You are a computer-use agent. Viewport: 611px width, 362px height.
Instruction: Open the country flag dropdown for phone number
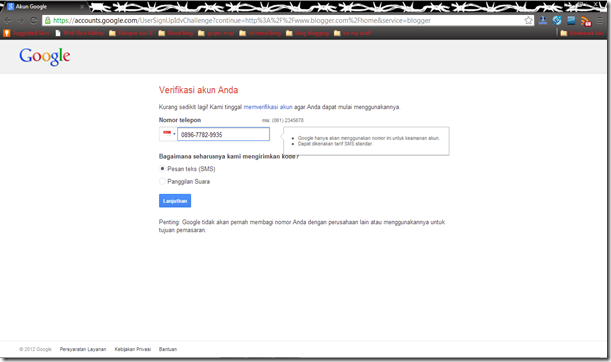(168, 134)
